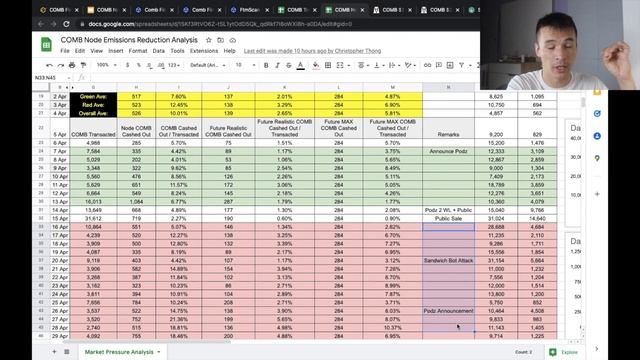Format selection as currency

tap(127, 65)
